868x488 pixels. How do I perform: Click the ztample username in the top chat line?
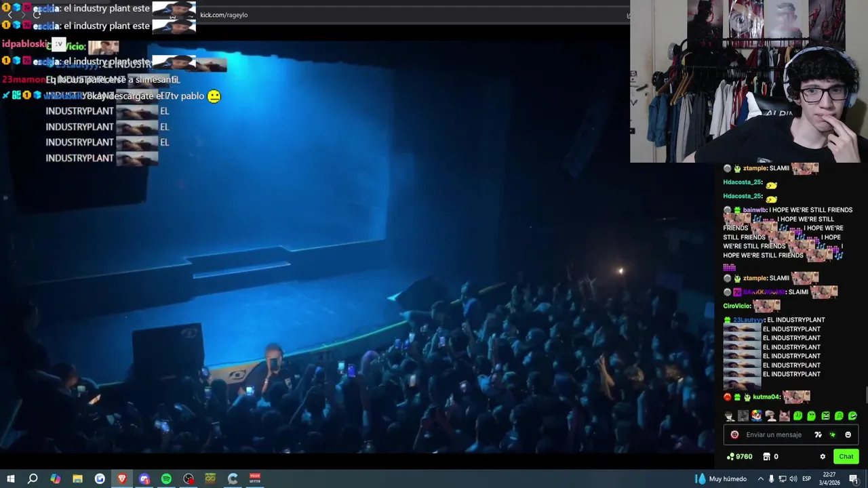(755, 168)
